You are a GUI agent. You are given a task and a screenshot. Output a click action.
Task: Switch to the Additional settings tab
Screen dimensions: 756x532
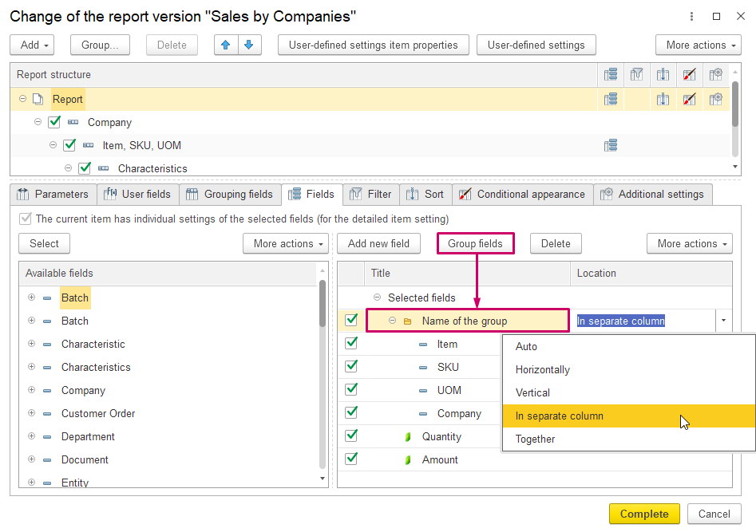[653, 194]
